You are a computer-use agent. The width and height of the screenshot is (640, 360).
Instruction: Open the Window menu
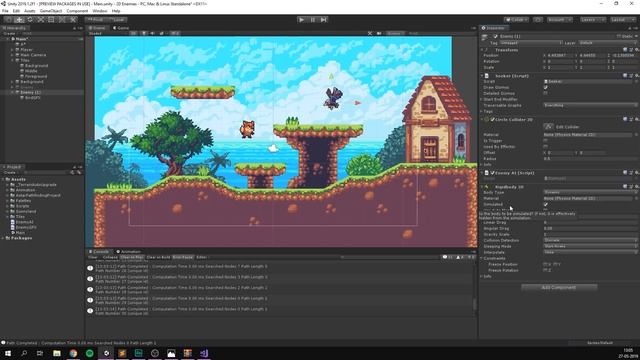100,11
